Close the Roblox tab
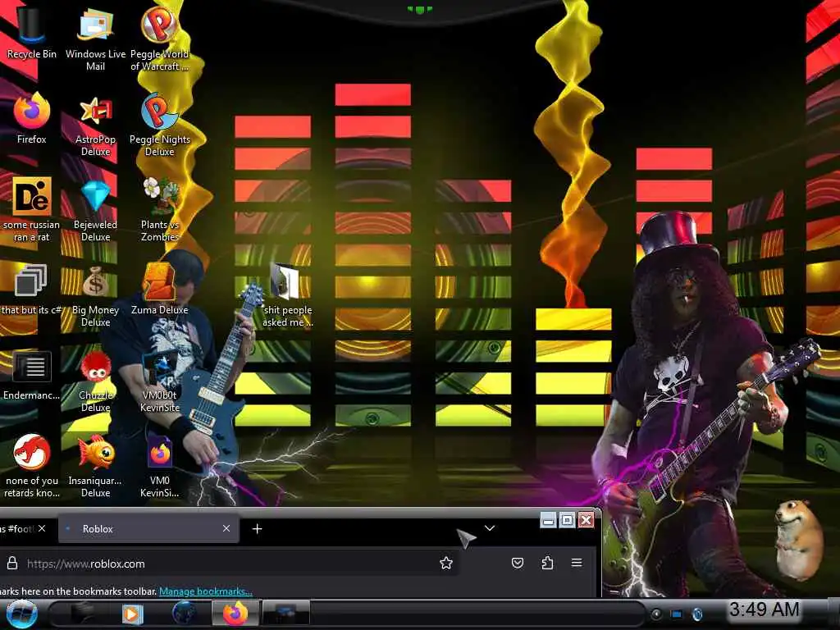 click(226, 529)
